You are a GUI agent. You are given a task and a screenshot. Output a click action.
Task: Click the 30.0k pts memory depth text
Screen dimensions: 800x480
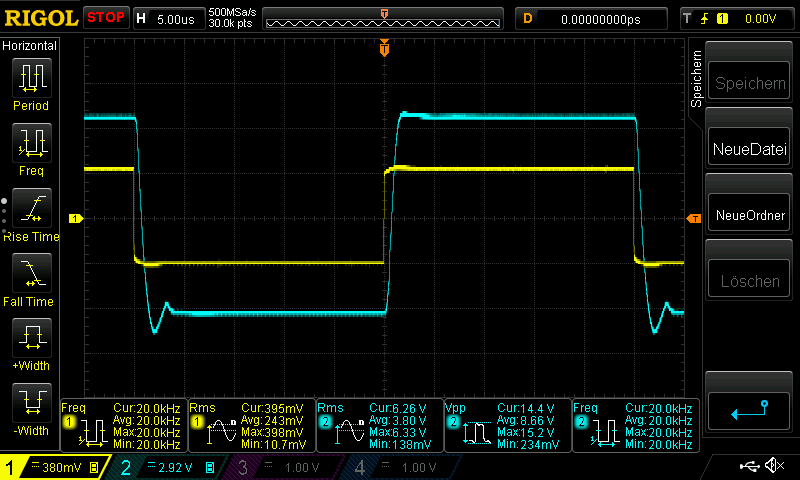tap(230, 23)
